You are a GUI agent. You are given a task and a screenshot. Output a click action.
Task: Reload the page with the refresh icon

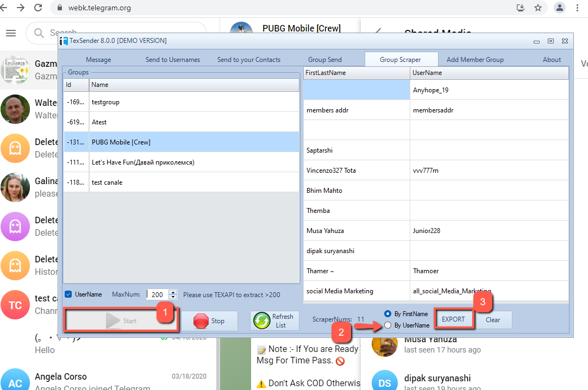[x=38, y=8]
